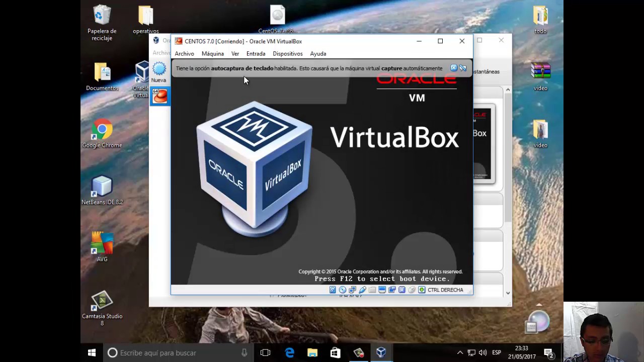644x362 pixels.
Task: Open the Action Center notifications icon
Action: point(549,353)
